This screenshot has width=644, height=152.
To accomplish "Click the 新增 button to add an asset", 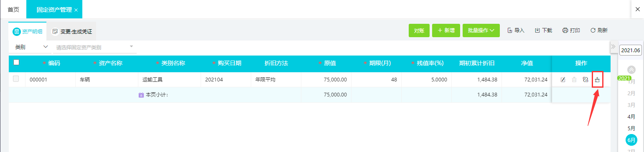I will (446, 30).
